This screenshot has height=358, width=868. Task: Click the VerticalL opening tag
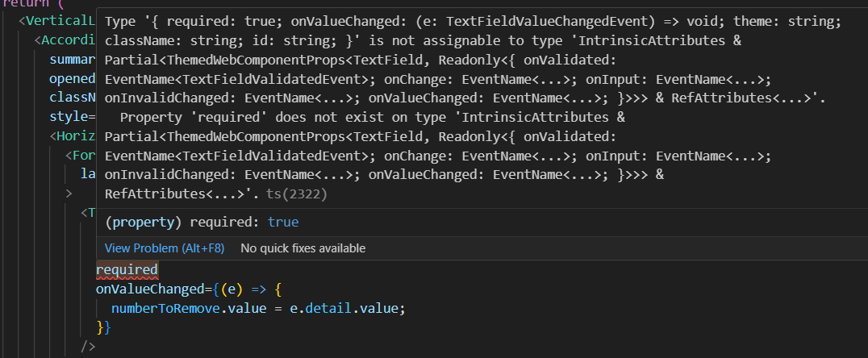pos(61,22)
